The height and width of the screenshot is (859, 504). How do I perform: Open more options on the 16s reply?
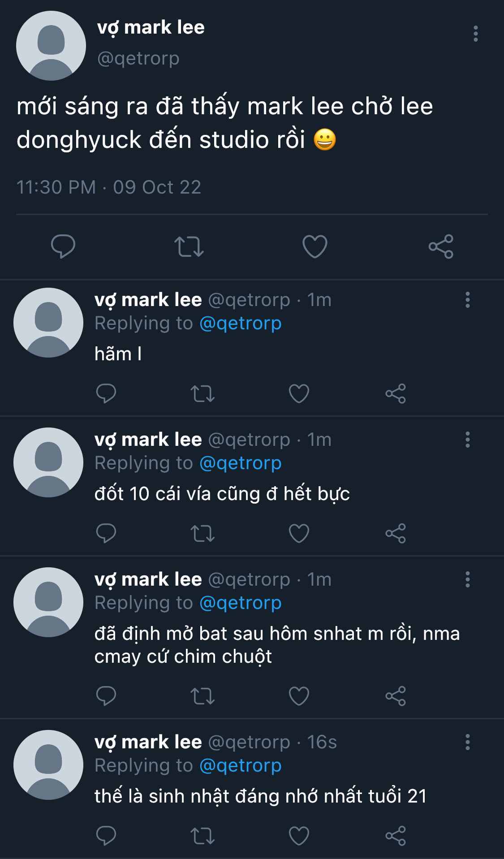coord(467,742)
